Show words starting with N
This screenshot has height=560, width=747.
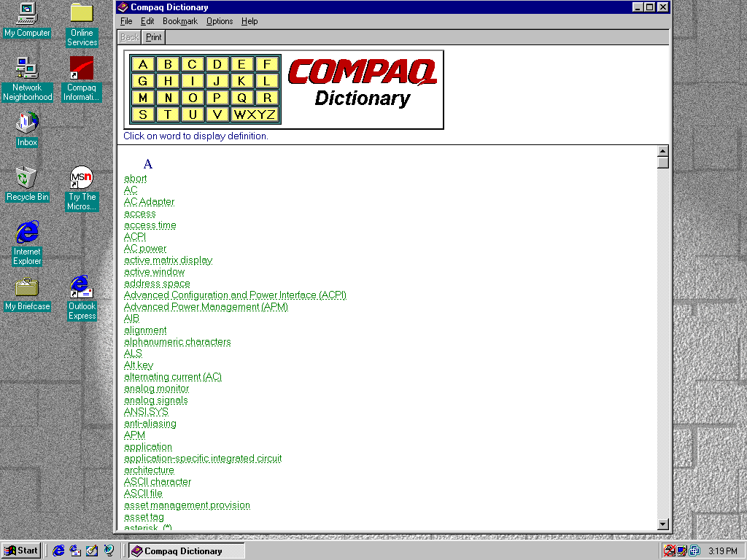168,98
